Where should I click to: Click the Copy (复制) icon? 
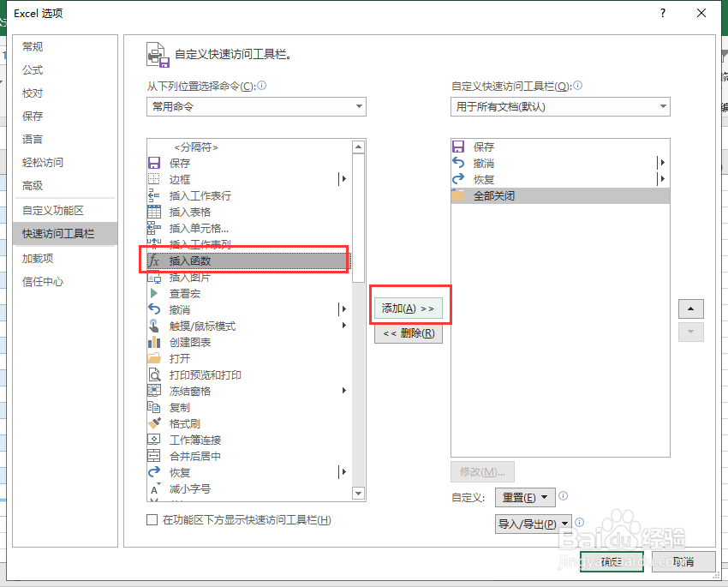pyautogui.click(x=154, y=407)
